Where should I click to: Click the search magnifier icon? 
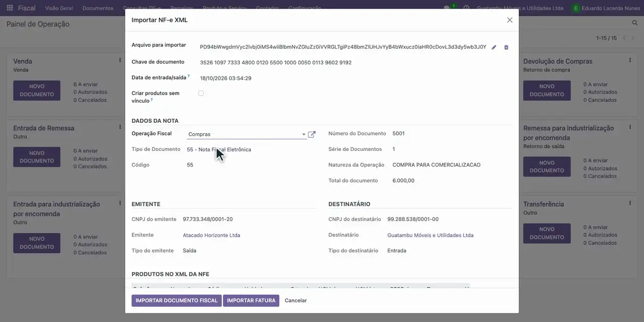pos(634,23)
